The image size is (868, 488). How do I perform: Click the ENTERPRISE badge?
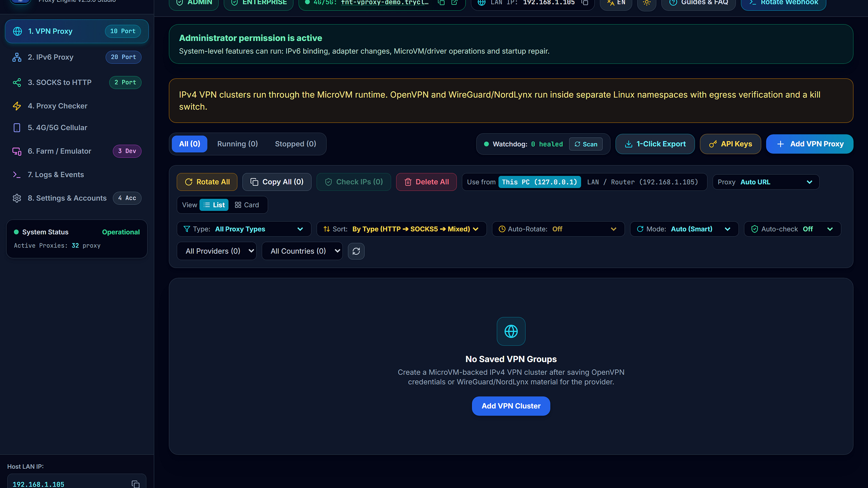point(258,3)
